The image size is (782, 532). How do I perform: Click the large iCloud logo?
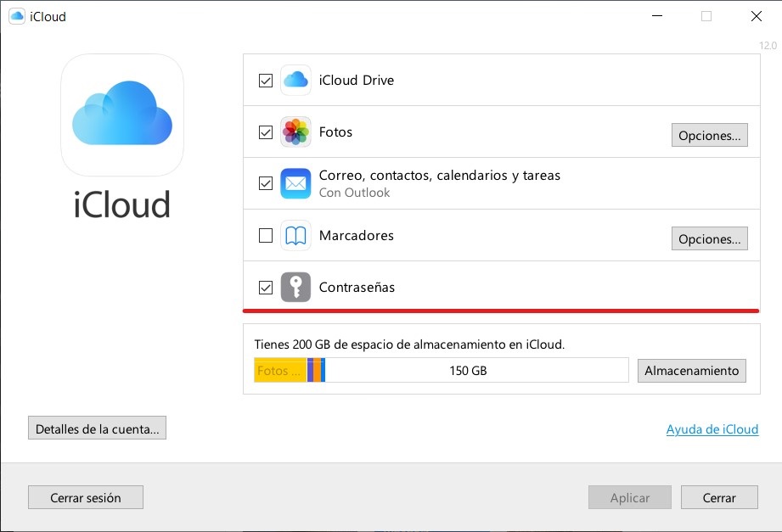(122, 115)
